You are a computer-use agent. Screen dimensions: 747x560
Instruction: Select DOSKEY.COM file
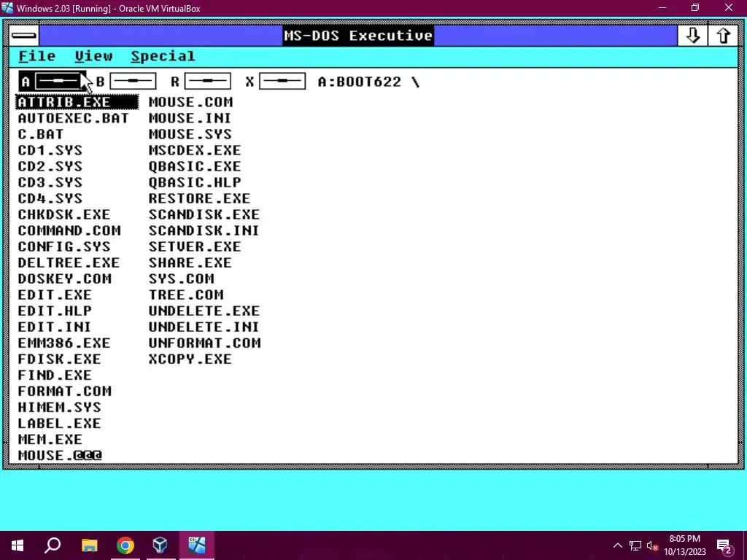tap(64, 279)
